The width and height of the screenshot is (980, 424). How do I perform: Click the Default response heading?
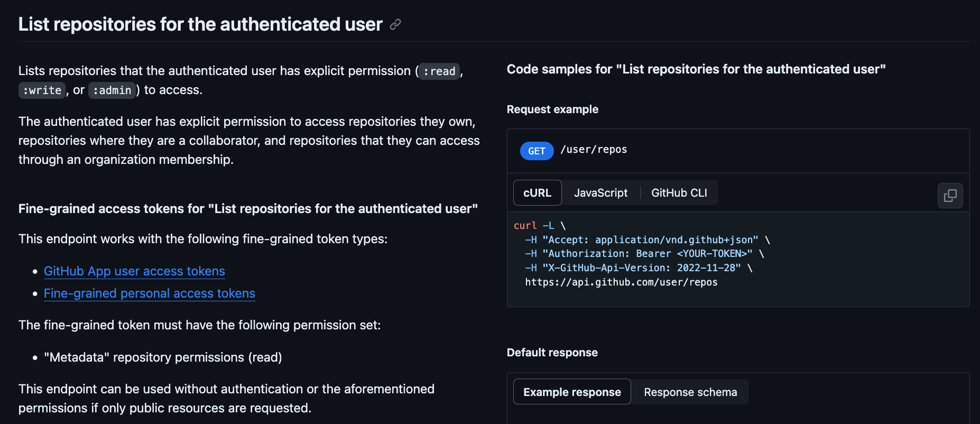pyautogui.click(x=552, y=353)
